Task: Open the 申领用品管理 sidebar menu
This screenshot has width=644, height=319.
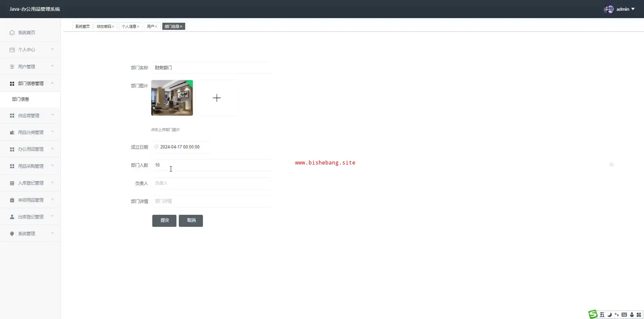Action: 30,200
